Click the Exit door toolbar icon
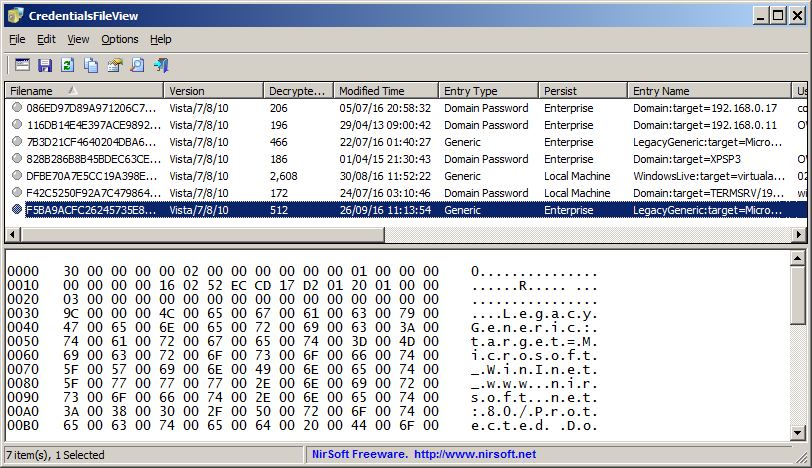 (161, 65)
